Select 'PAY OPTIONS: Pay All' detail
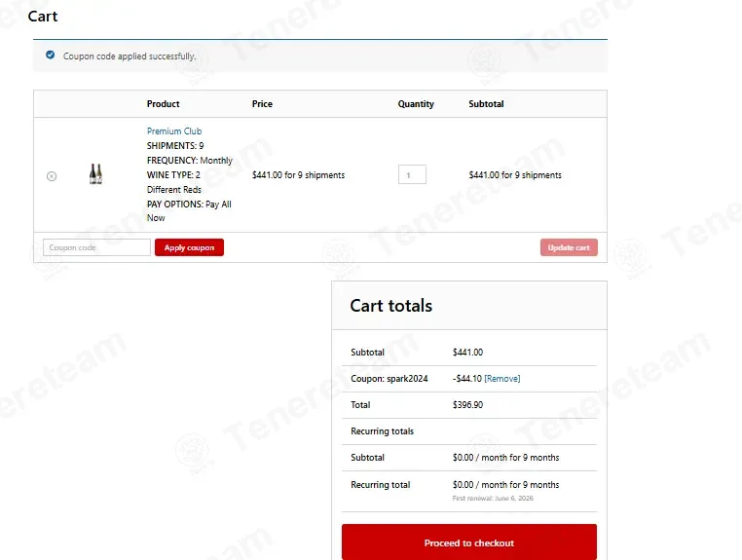Screen dimensions: 742x560 point(189,204)
